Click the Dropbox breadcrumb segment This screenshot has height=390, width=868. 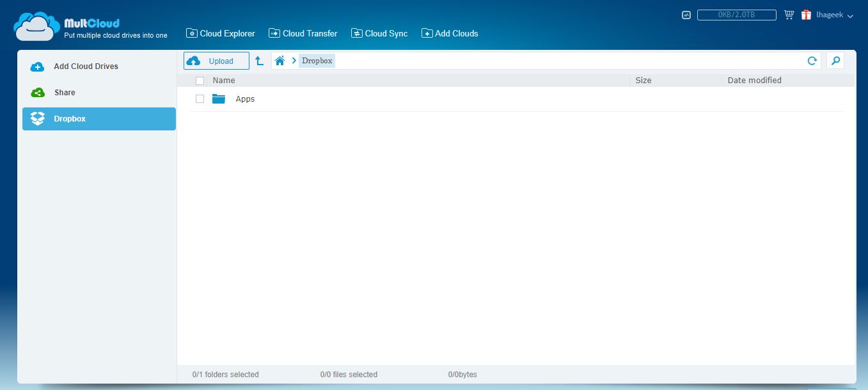click(x=317, y=61)
